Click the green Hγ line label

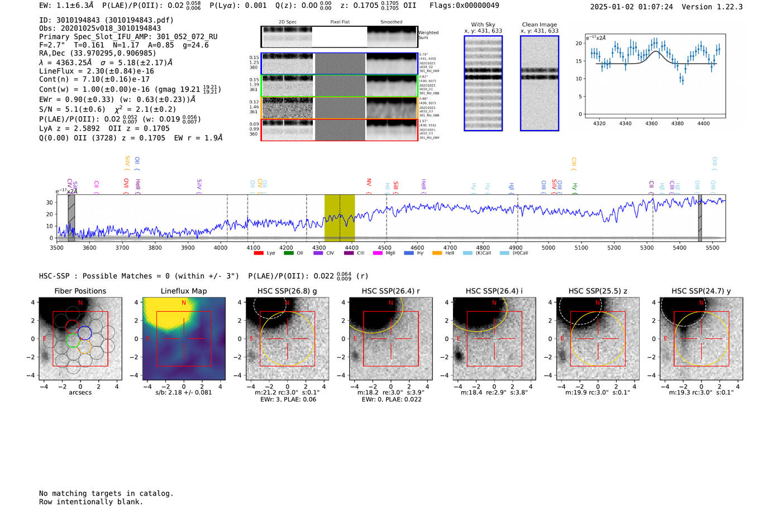tap(574, 188)
